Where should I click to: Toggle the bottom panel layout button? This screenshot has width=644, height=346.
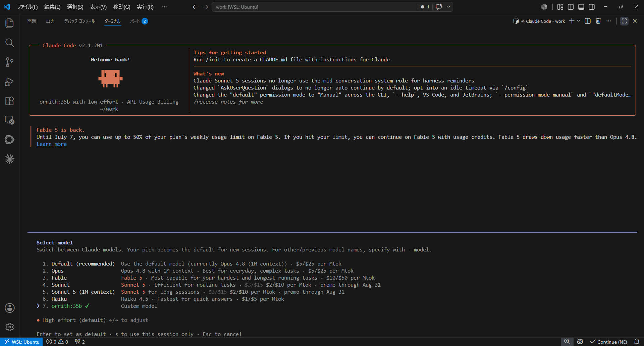(581, 7)
